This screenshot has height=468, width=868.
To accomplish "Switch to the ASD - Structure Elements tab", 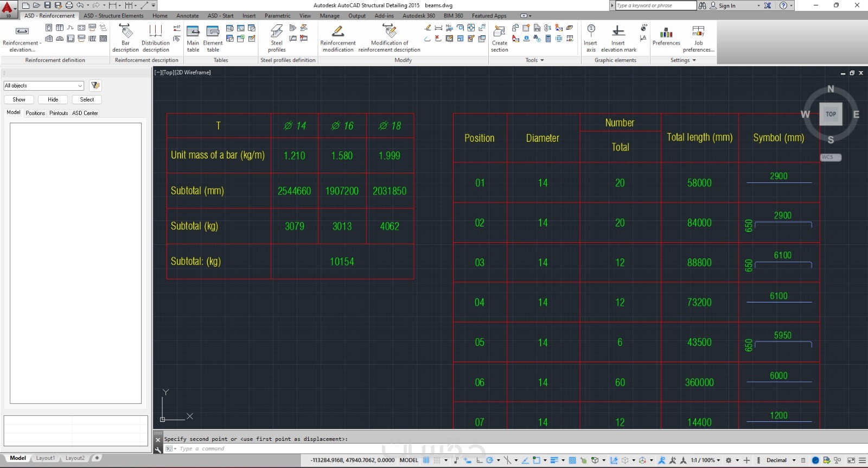I will click(113, 16).
